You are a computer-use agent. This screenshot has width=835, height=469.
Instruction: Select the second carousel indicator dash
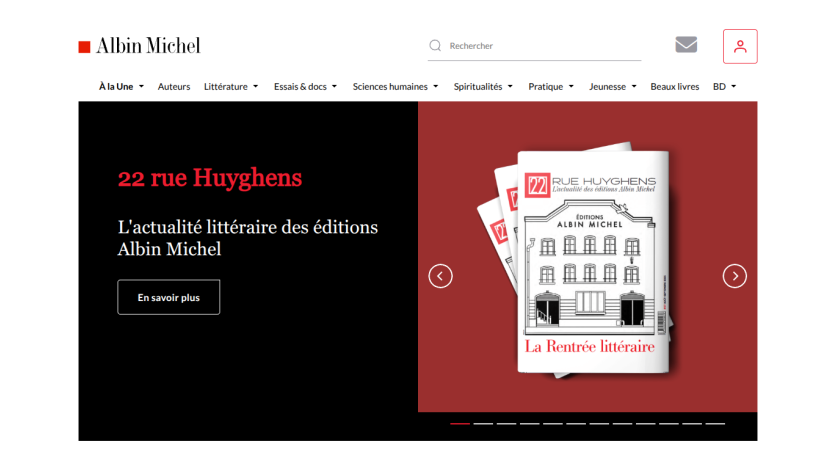483,424
